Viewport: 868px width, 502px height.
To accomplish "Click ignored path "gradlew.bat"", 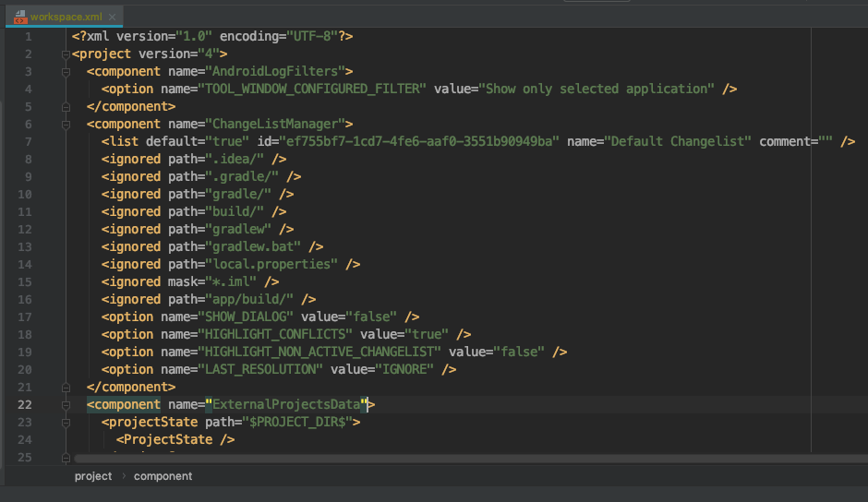I will point(253,247).
